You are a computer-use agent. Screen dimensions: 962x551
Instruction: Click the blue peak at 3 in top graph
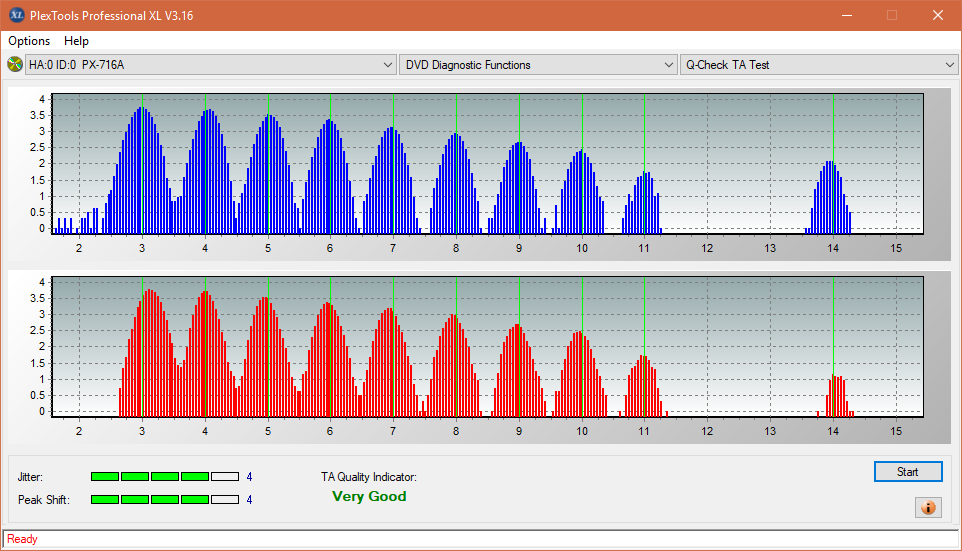[x=142, y=171]
